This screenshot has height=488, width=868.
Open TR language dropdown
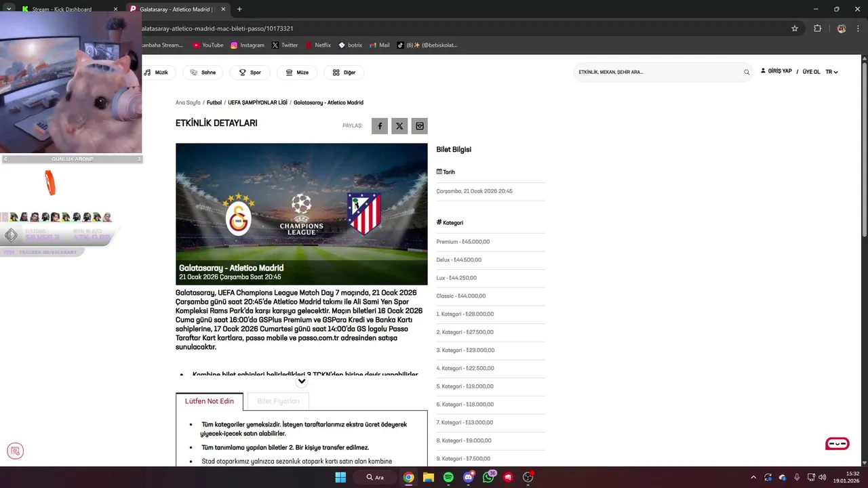click(x=831, y=72)
